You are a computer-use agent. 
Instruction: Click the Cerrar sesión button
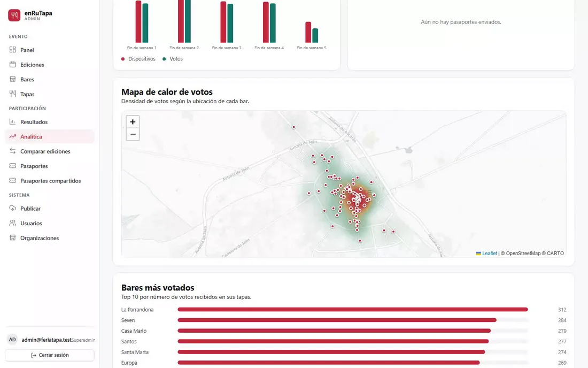coord(50,355)
